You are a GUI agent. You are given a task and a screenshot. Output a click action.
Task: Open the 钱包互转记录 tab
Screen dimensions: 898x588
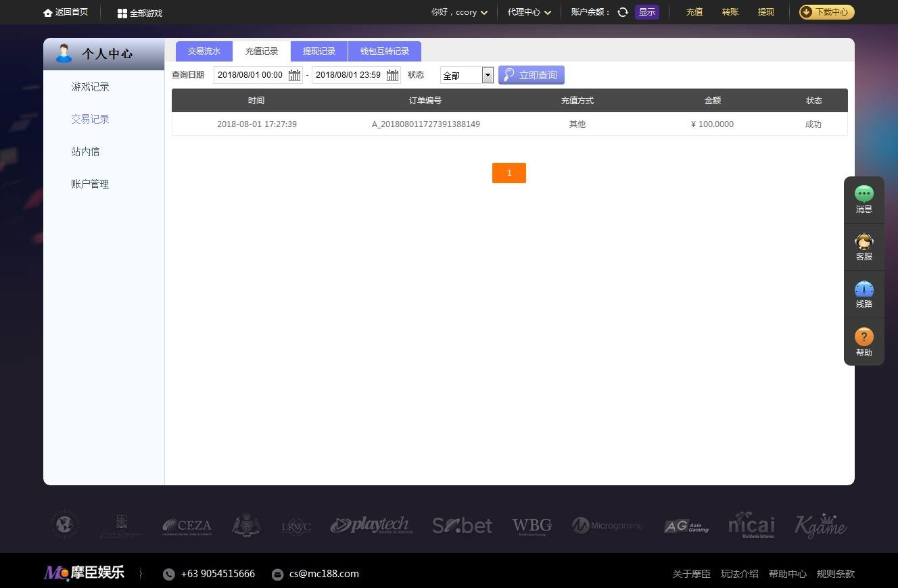click(x=385, y=51)
